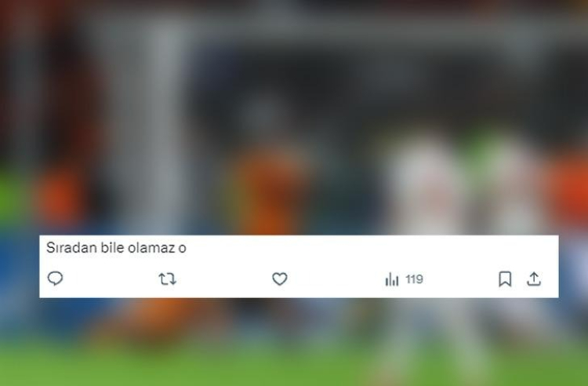Click the empty white space right of the tweet text
This screenshot has width=588, height=386.
tap(372, 248)
